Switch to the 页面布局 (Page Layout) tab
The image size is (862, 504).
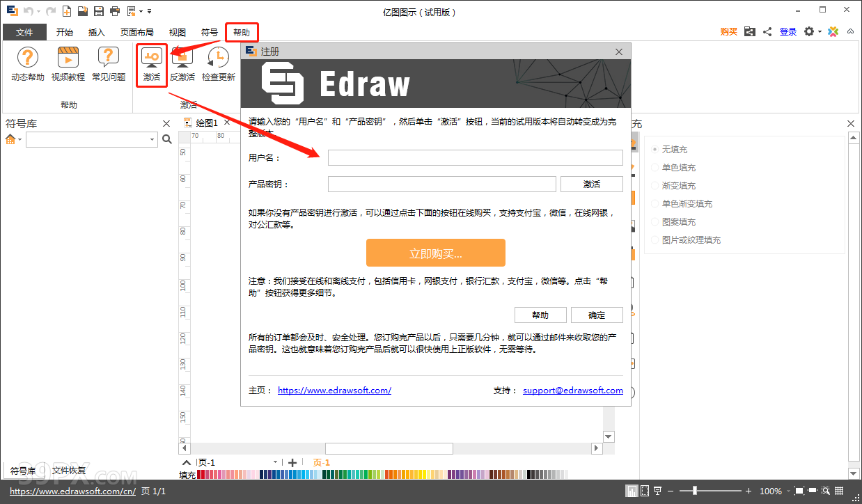[x=137, y=33]
